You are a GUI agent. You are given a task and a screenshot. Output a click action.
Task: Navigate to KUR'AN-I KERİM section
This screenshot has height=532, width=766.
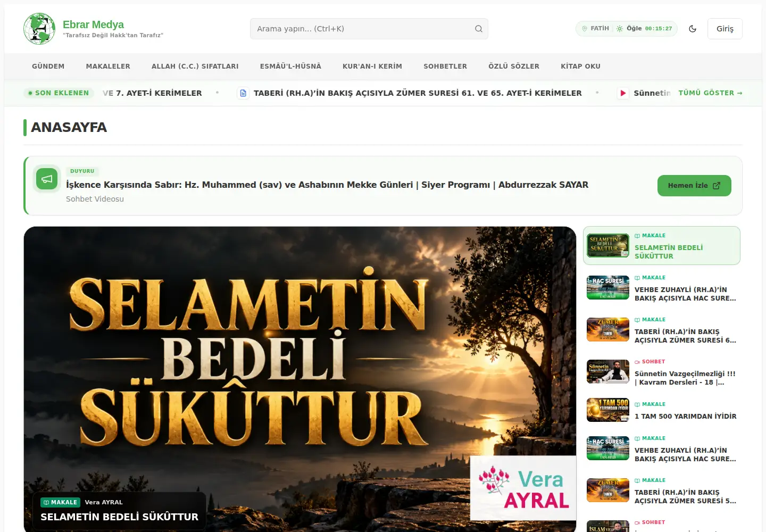pyautogui.click(x=372, y=66)
